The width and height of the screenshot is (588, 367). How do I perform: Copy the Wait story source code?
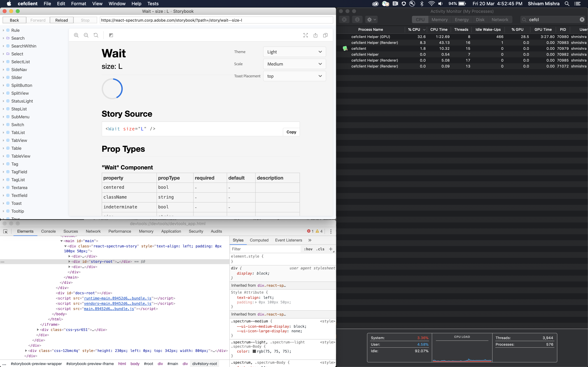tap(291, 132)
